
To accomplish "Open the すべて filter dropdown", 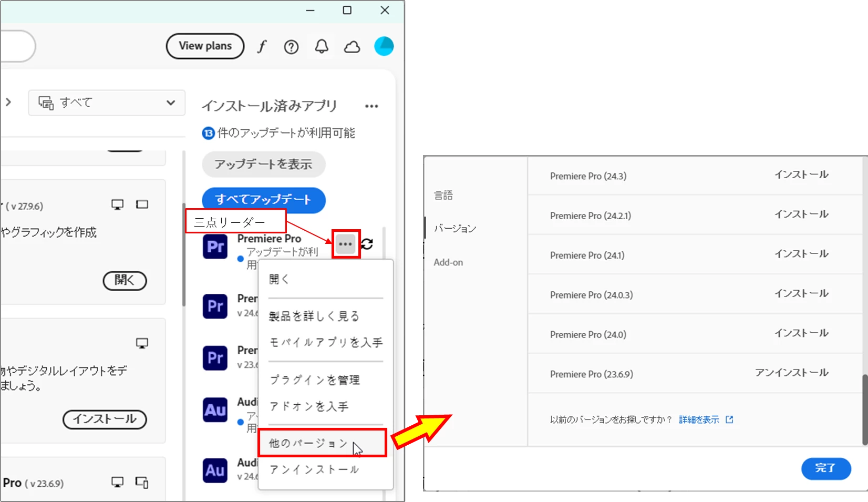I will tap(107, 103).
